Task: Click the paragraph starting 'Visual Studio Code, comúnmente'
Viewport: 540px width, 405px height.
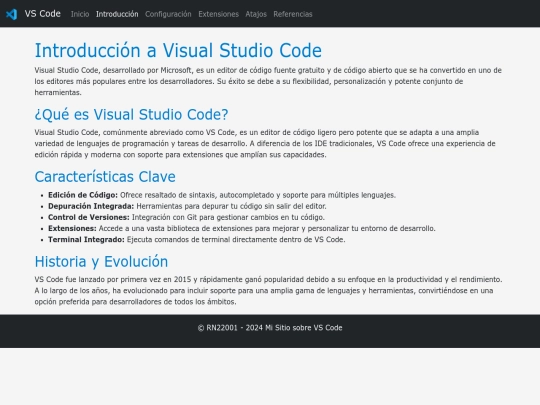Action: 265,143
